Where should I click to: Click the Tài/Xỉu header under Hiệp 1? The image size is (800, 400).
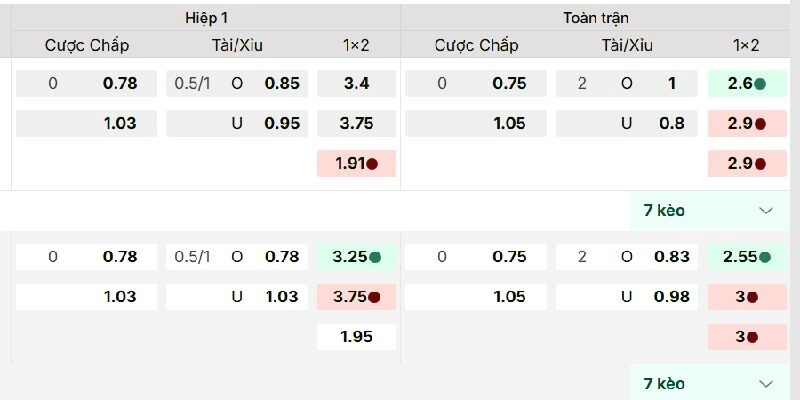[237, 45]
